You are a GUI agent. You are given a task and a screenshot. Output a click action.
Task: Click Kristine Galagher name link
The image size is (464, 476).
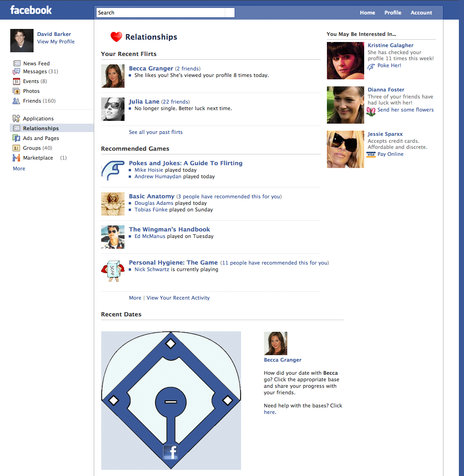tap(391, 45)
